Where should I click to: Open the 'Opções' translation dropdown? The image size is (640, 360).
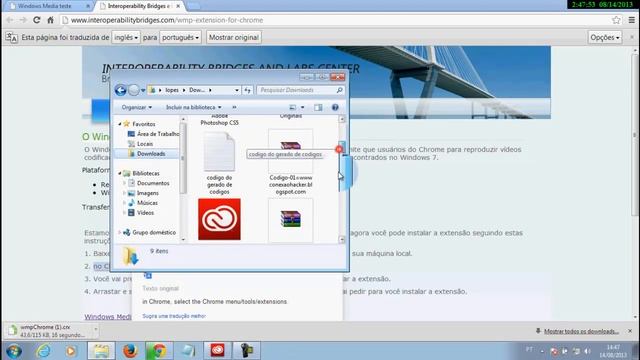click(604, 38)
